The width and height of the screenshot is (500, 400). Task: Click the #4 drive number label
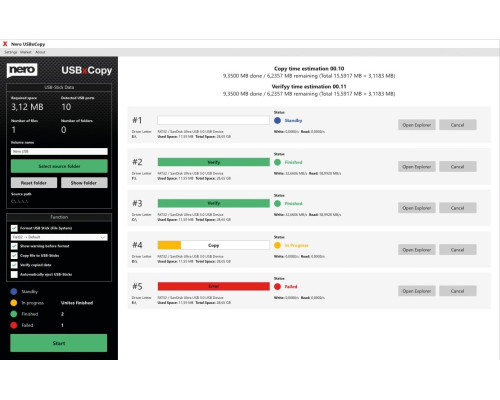pyautogui.click(x=137, y=245)
